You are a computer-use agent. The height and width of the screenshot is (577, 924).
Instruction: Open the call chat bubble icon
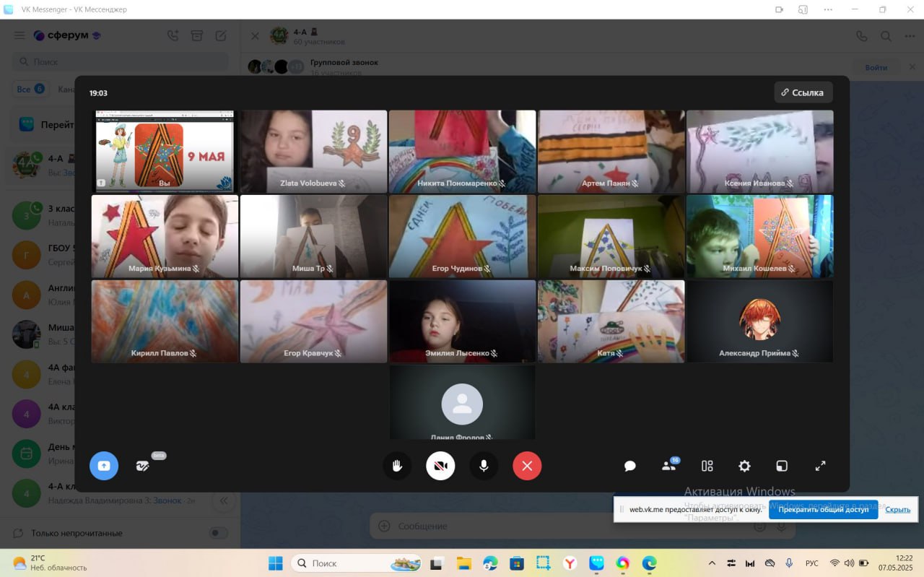630,466
